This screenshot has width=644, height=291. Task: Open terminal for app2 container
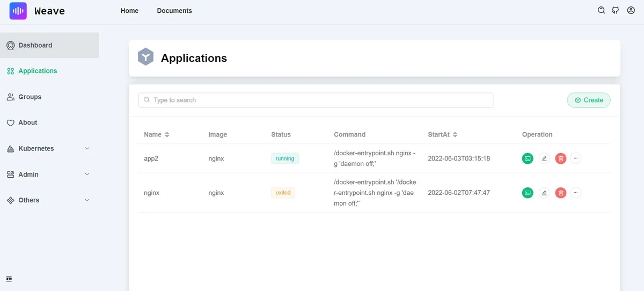[x=528, y=158]
